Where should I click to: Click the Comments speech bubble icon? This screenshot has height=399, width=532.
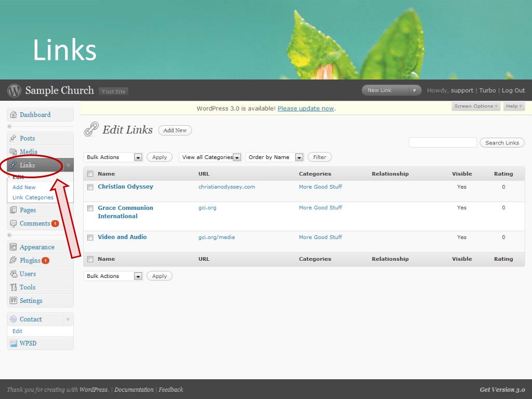[x=13, y=223]
